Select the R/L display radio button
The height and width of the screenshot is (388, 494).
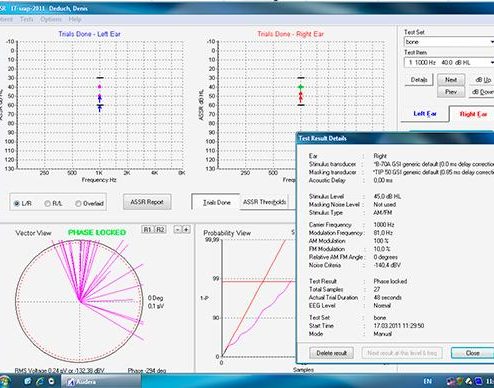(x=47, y=203)
